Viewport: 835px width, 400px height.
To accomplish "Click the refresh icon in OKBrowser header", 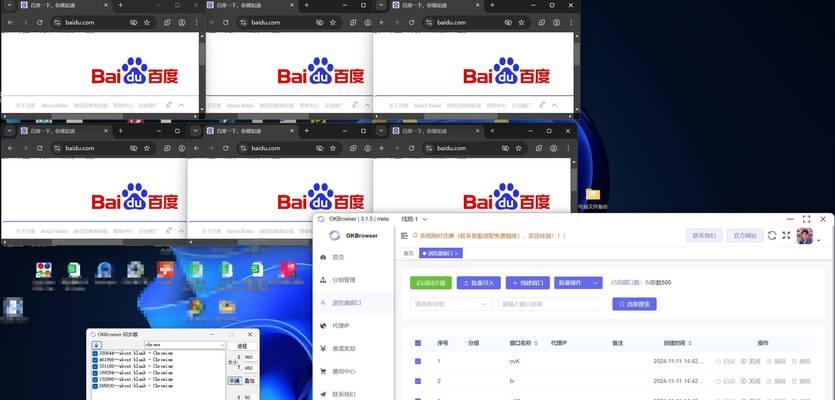I will tap(772, 235).
